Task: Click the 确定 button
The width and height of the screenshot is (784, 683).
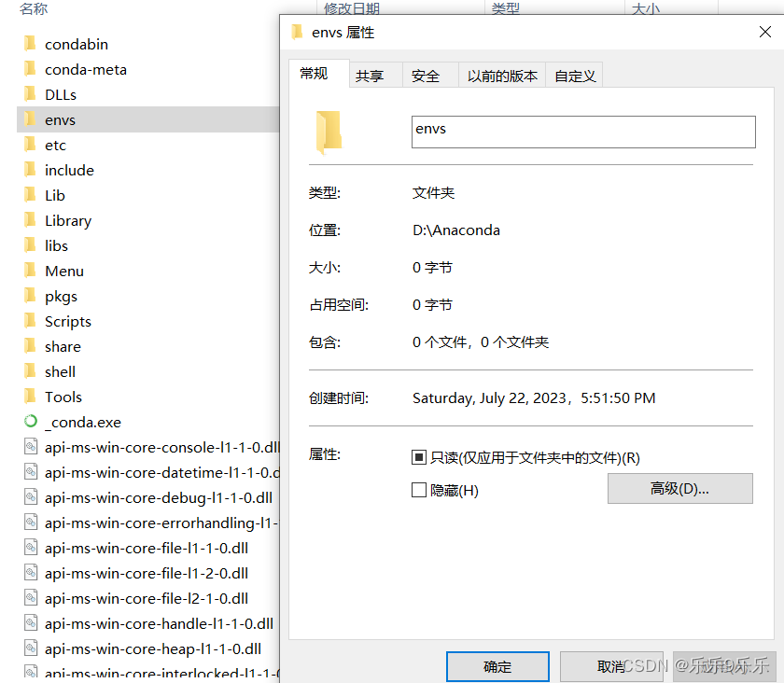Action: pyautogui.click(x=497, y=666)
